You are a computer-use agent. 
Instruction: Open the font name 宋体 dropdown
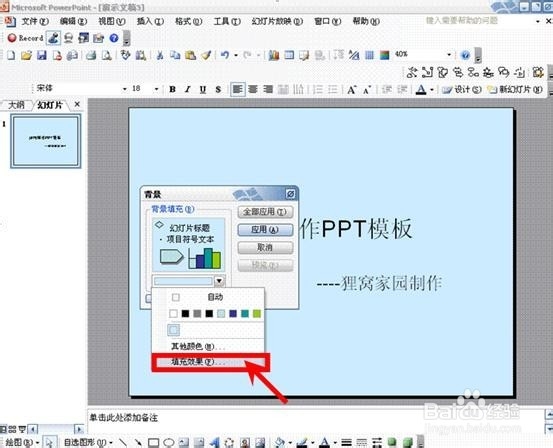(x=124, y=89)
